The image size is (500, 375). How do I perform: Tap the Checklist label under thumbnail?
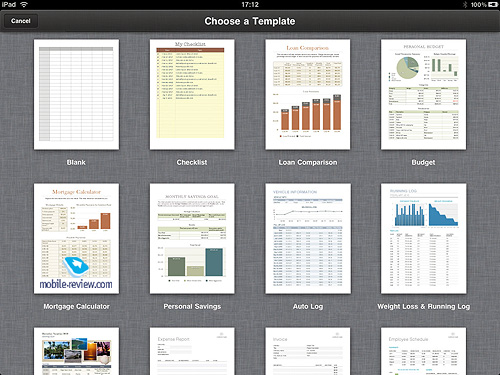tap(192, 162)
